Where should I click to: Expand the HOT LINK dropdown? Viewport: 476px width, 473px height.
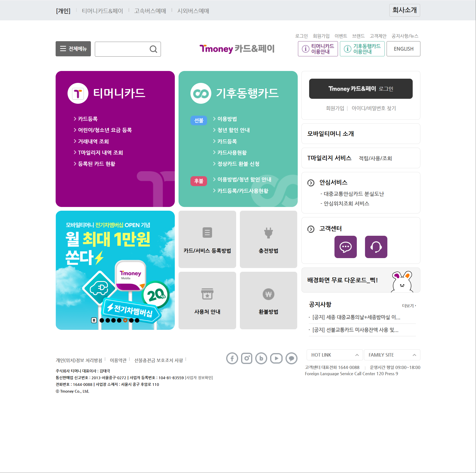pyautogui.click(x=335, y=355)
